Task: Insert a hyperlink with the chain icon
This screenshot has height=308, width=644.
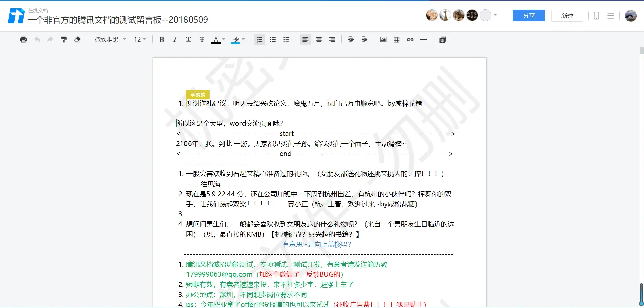Action: coord(410,40)
